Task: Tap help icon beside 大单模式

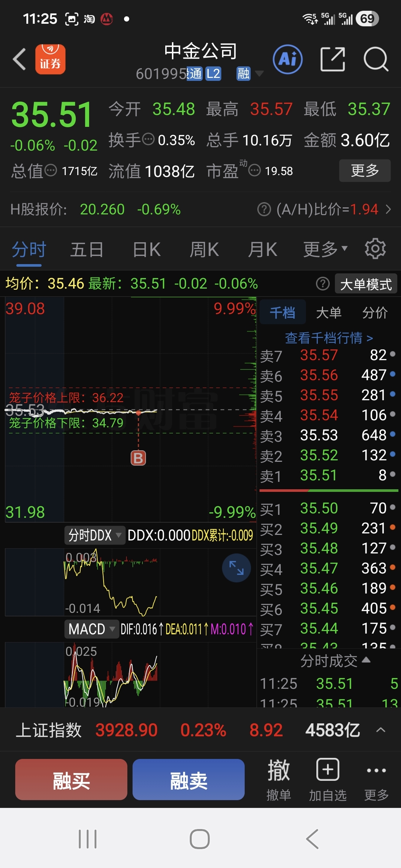Action: tap(323, 284)
